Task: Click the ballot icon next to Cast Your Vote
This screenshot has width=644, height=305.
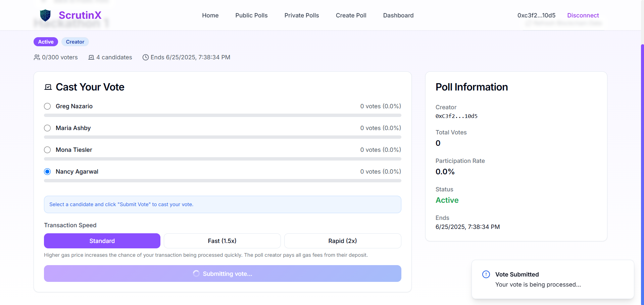Action: [x=48, y=87]
